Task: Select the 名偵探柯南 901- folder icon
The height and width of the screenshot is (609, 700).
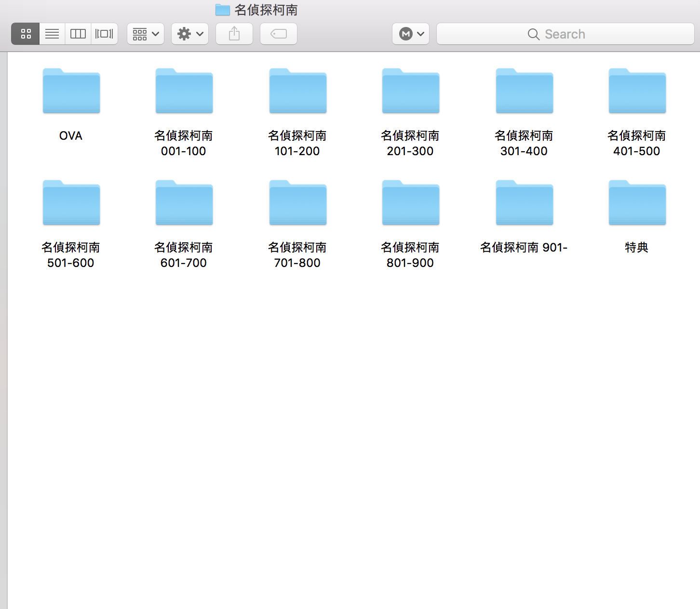Action: 525,203
